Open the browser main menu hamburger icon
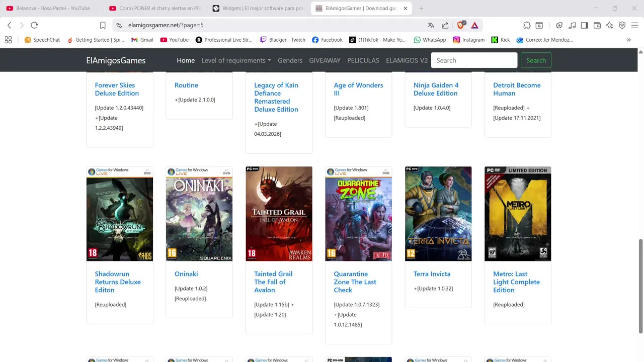 [x=634, y=25]
